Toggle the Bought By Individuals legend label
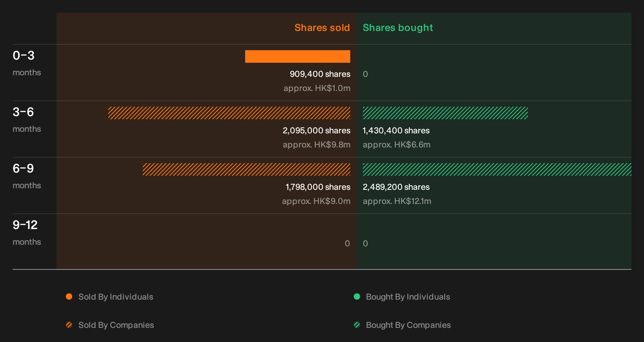The image size is (644, 342). click(x=408, y=297)
